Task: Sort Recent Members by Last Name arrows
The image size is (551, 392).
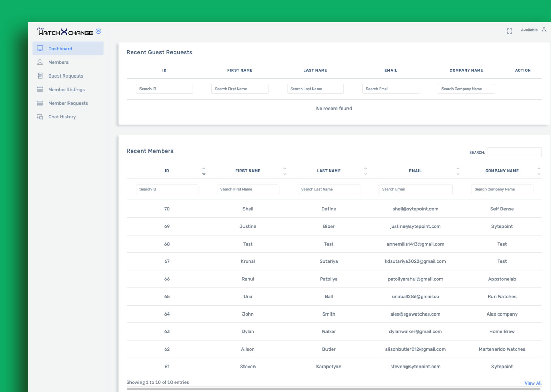Action: tap(365, 171)
